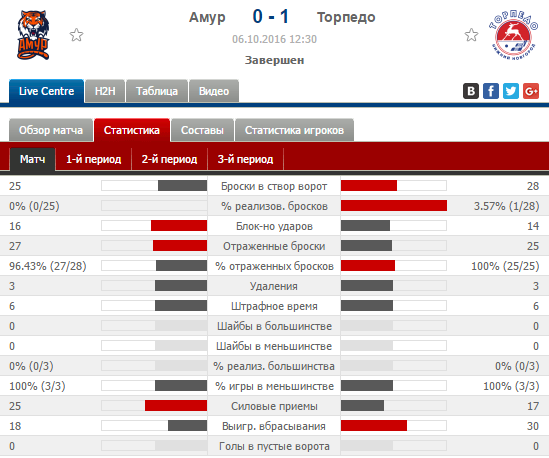Select the Live Centre tab

point(47,91)
